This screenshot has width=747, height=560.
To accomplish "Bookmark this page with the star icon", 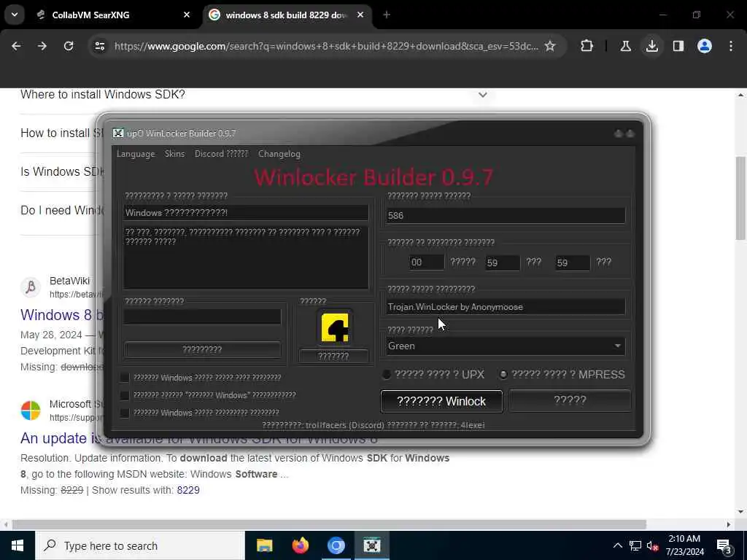I will [x=550, y=46].
